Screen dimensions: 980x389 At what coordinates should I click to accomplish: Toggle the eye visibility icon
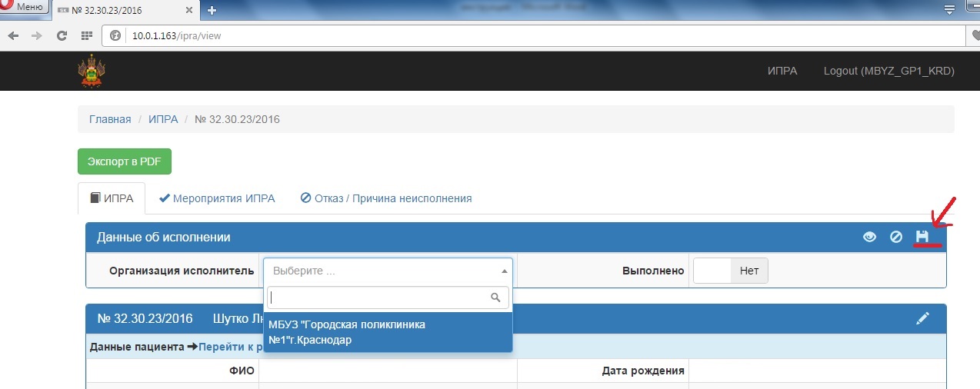pos(870,237)
